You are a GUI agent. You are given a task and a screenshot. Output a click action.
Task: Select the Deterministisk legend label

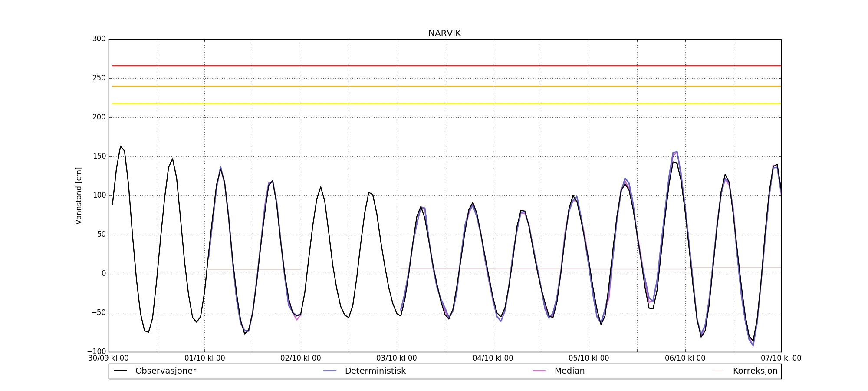(375, 371)
